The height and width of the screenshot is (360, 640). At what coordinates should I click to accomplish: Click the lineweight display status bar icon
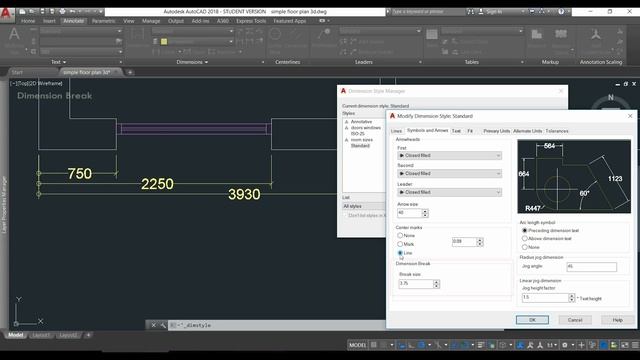pos(481,345)
